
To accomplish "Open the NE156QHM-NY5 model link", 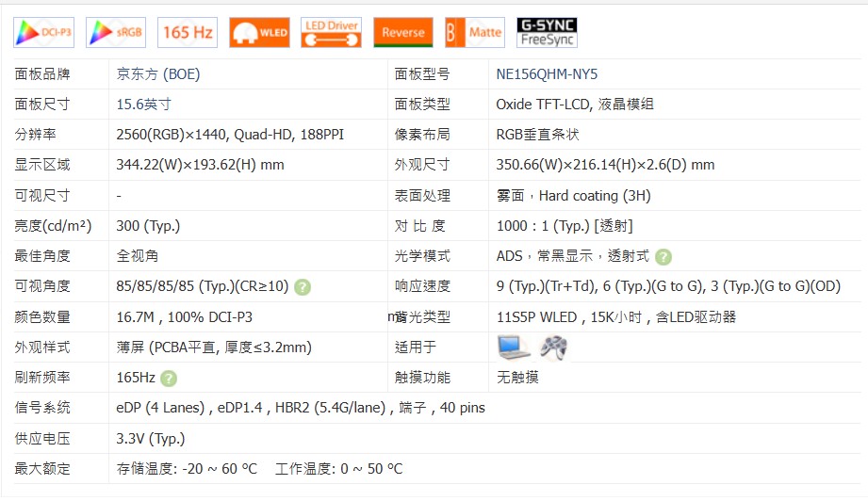I will point(547,74).
